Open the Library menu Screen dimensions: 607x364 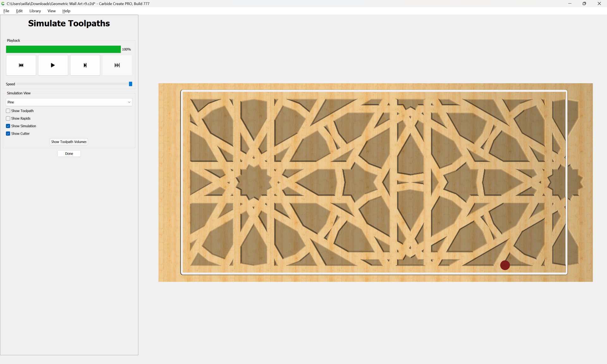[x=35, y=11]
